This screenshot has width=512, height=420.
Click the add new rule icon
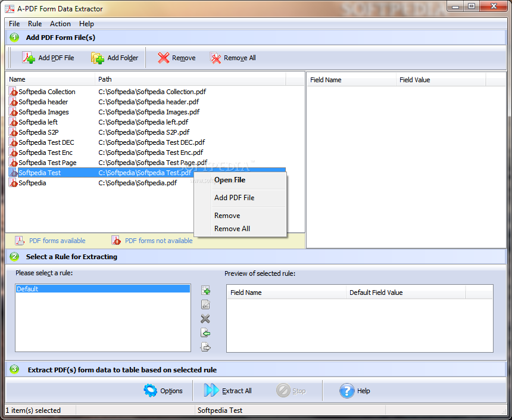pos(205,290)
